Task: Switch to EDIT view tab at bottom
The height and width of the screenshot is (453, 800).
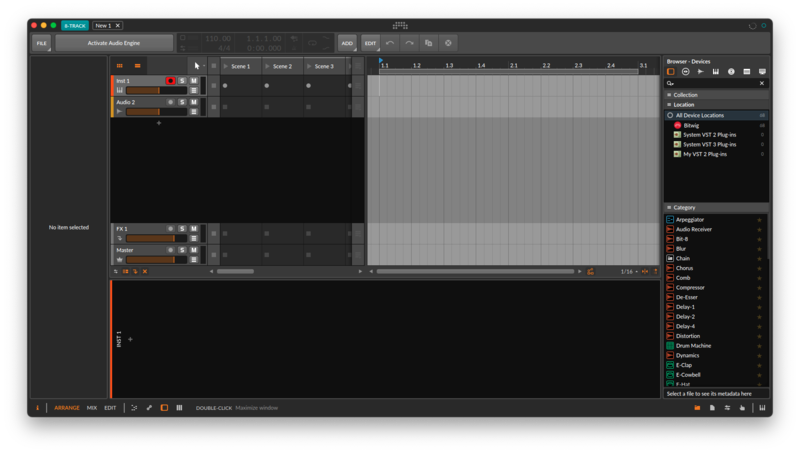Action: pos(110,408)
